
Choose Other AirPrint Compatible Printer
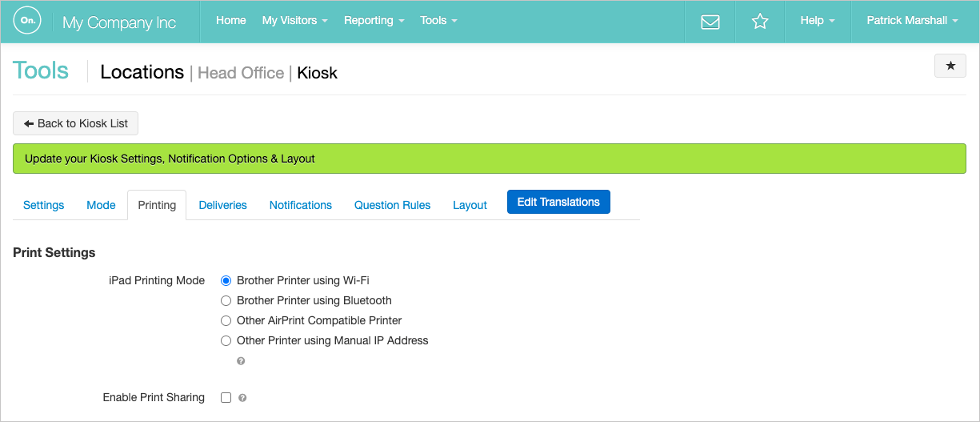click(x=226, y=321)
